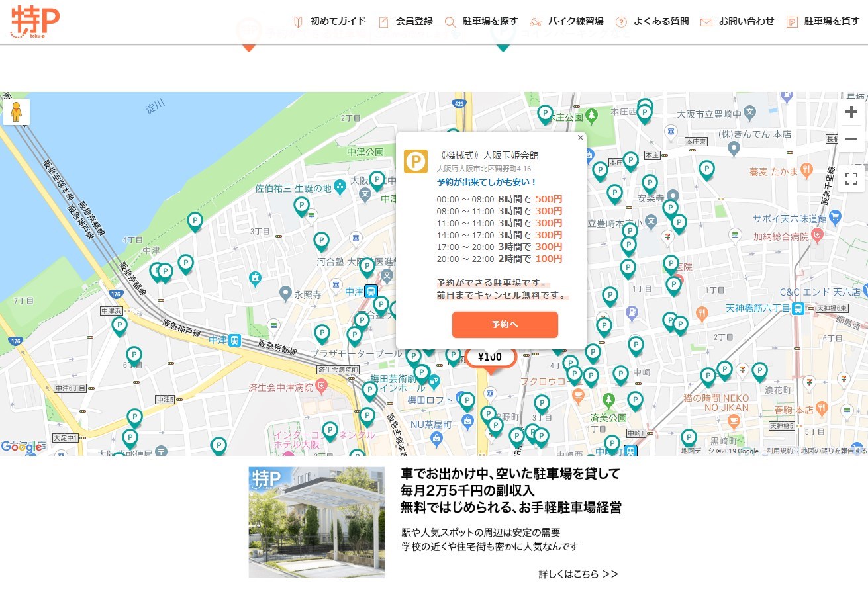Image resolution: width=868 pixels, height=606 pixels.
Task: Zoom out the map with minus button
Action: point(851,139)
